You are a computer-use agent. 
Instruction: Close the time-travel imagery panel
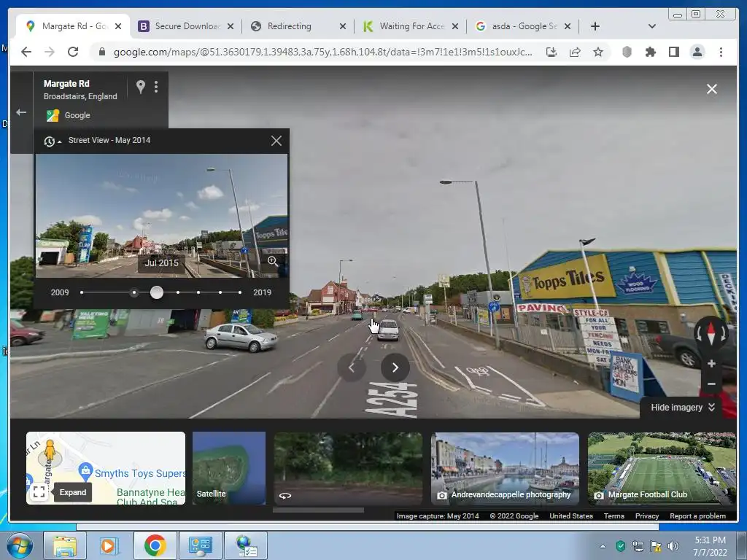276,141
